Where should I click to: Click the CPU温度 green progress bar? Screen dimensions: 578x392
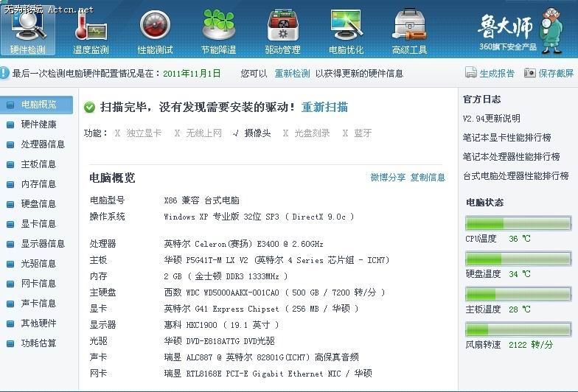[518, 223]
